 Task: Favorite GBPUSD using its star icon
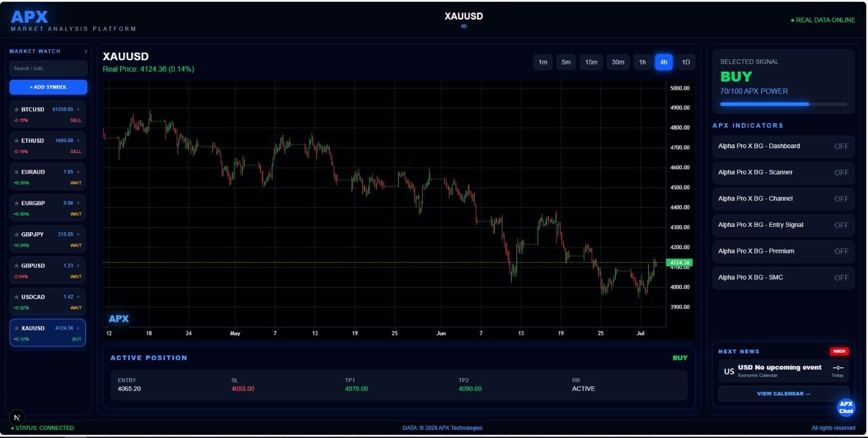pyautogui.click(x=16, y=266)
